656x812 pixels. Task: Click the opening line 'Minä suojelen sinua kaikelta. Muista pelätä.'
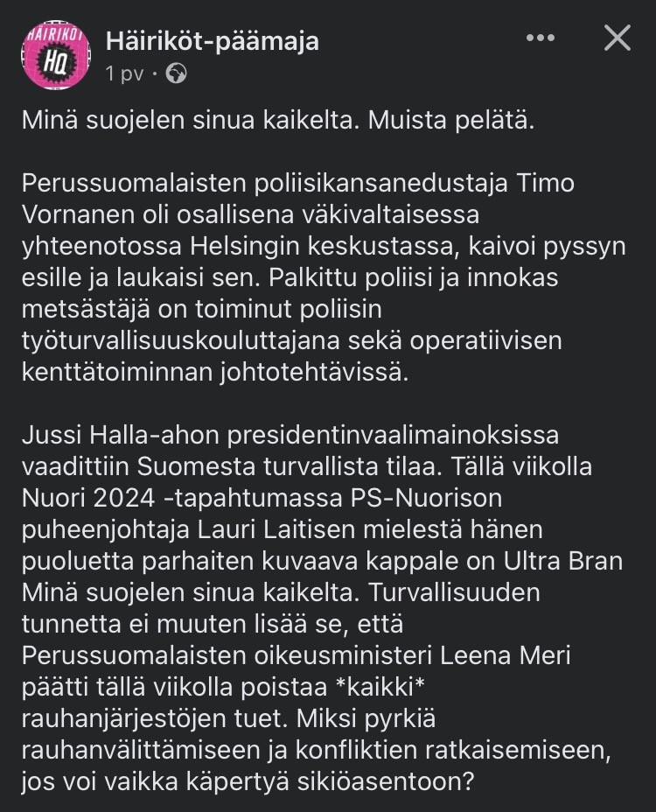point(278,120)
